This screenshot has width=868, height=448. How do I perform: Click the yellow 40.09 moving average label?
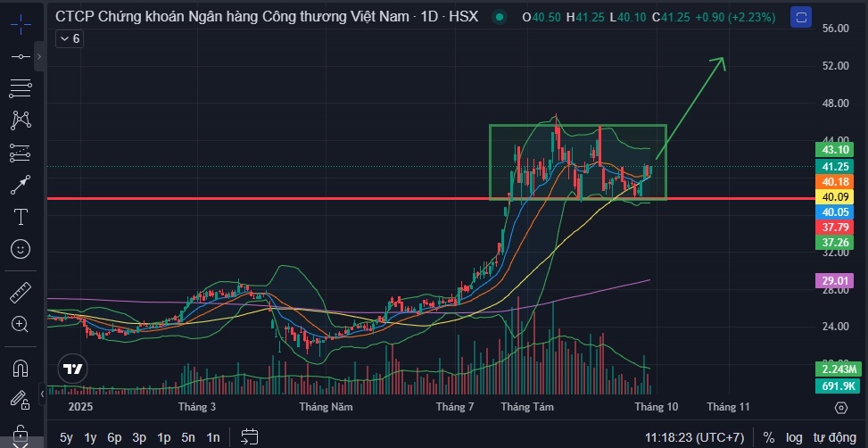(834, 196)
